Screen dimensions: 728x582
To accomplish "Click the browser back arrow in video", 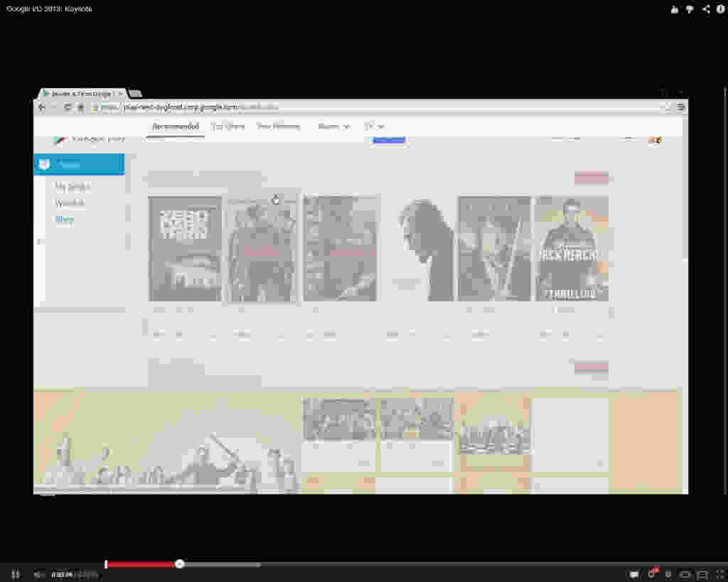I will tap(42, 108).
